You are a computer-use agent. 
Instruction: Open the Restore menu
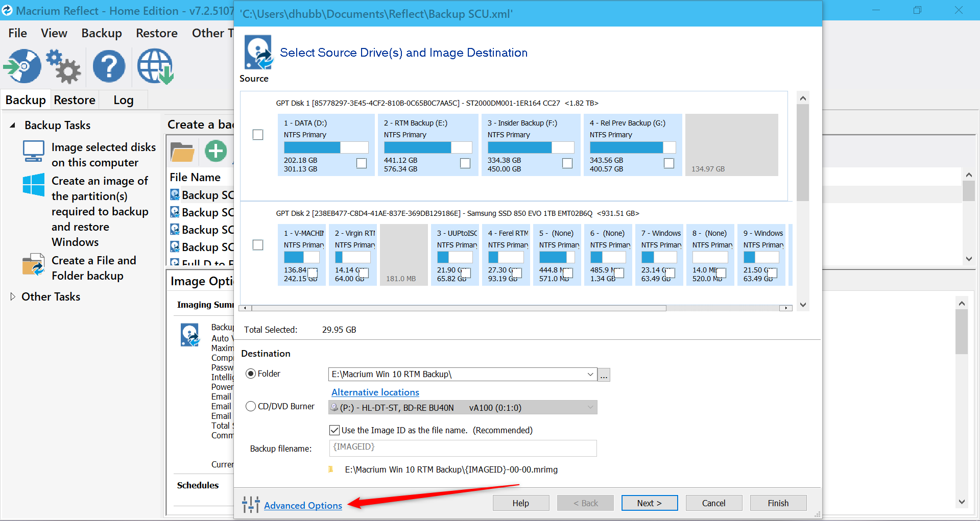(157, 33)
